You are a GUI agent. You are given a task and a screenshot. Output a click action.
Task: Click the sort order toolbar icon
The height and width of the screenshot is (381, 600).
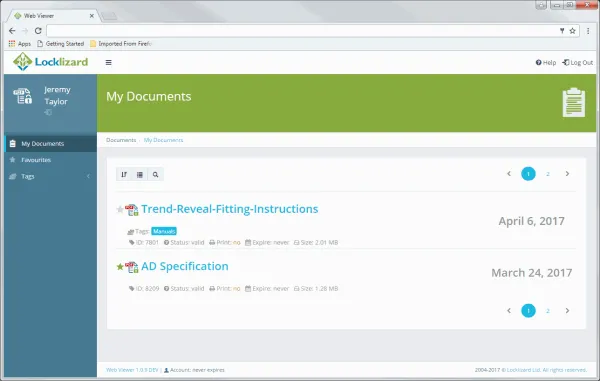click(124, 174)
